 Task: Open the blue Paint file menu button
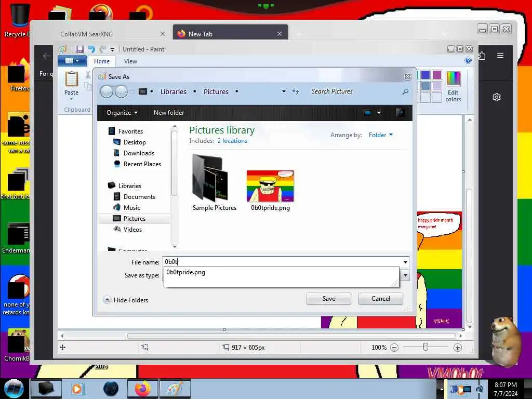pos(72,61)
